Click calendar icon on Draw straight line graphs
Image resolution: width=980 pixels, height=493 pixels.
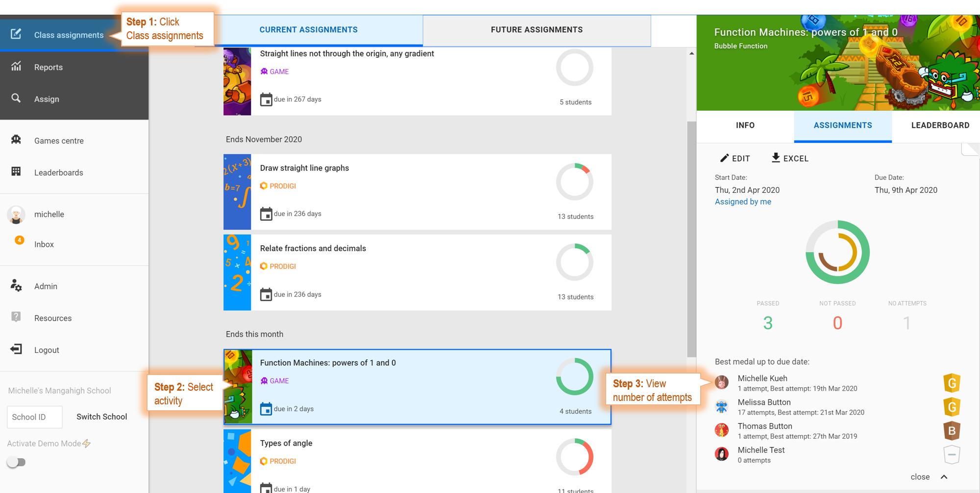[x=266, y=214]
